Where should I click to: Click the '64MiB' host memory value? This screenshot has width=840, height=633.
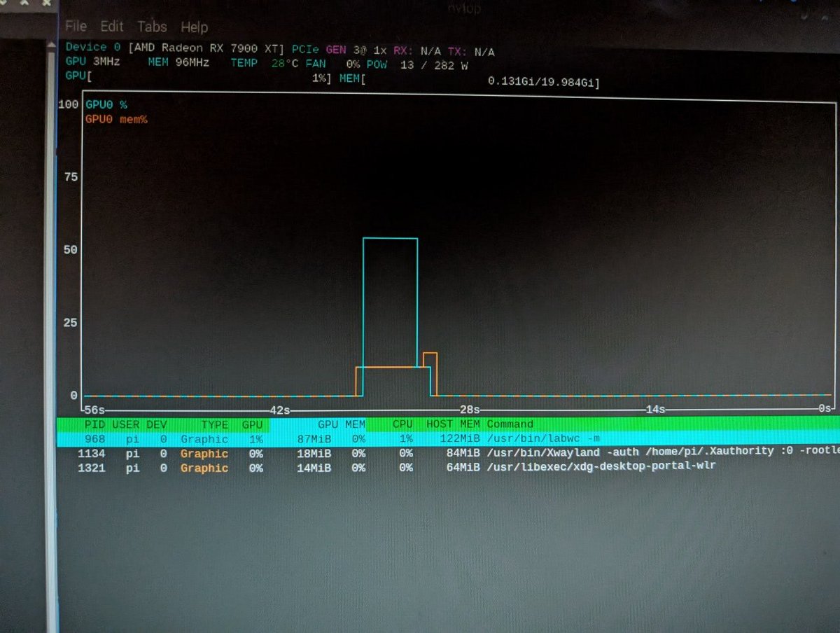pyautogui.click(x=463, y=466)
